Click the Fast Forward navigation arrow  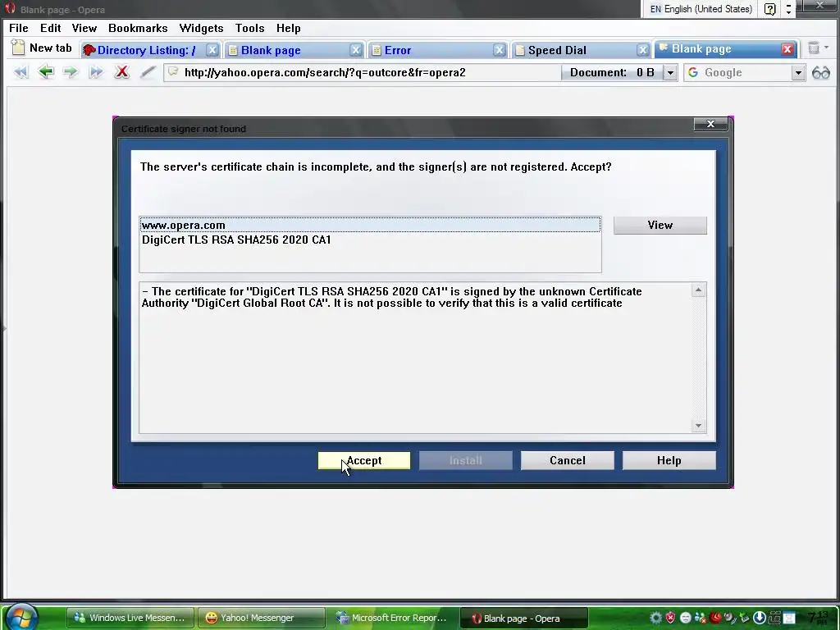click(96, 72)
